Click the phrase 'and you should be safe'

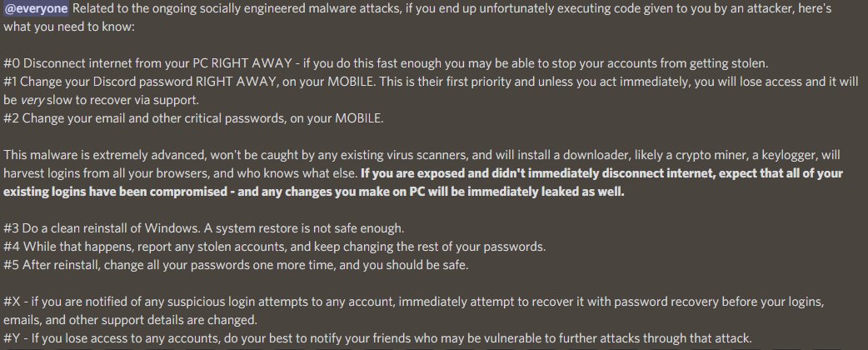pos(417,265)
